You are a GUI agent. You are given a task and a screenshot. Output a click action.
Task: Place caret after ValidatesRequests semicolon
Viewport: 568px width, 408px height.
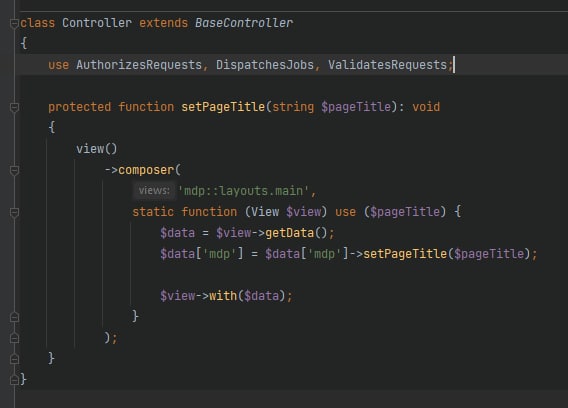pyautogui.click(x=454, y=65)
